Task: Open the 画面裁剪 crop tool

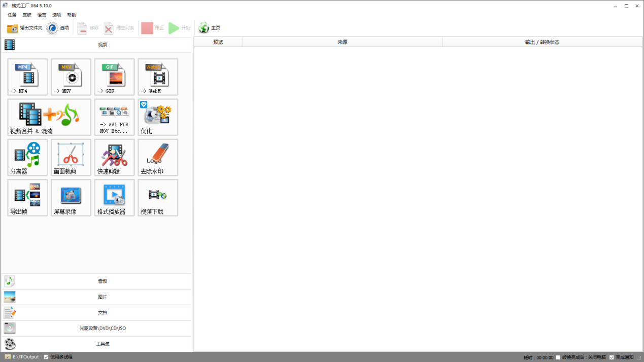Action: [71, 158]
